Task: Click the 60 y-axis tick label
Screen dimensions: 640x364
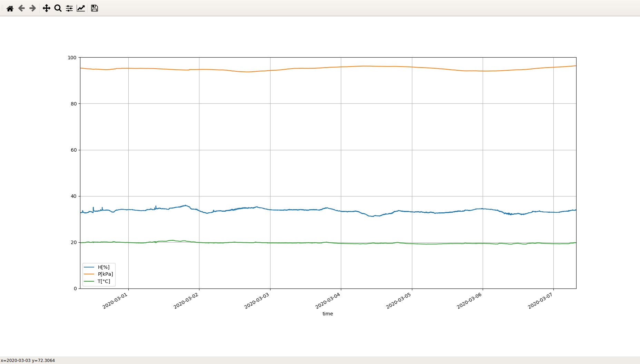Action: click(73, 150)
